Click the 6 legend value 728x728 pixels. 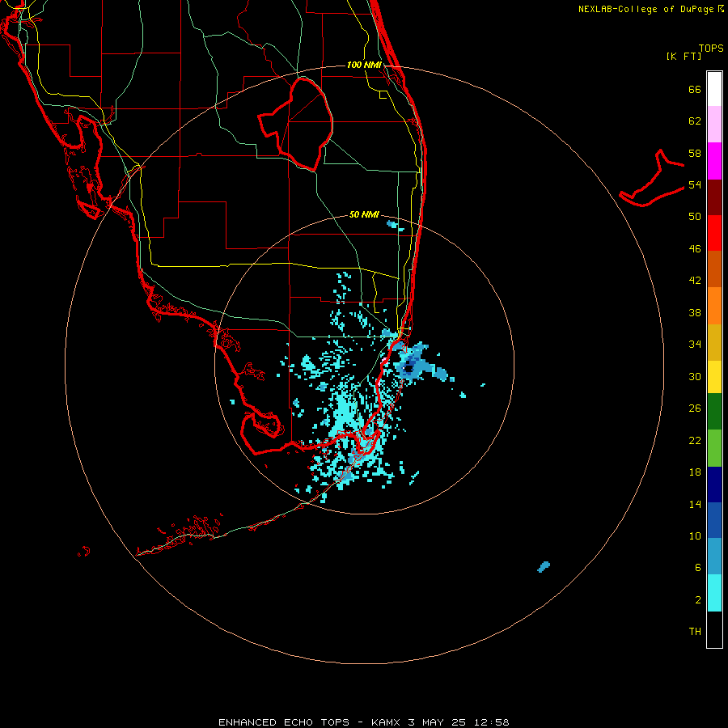[x=698, y=568]
